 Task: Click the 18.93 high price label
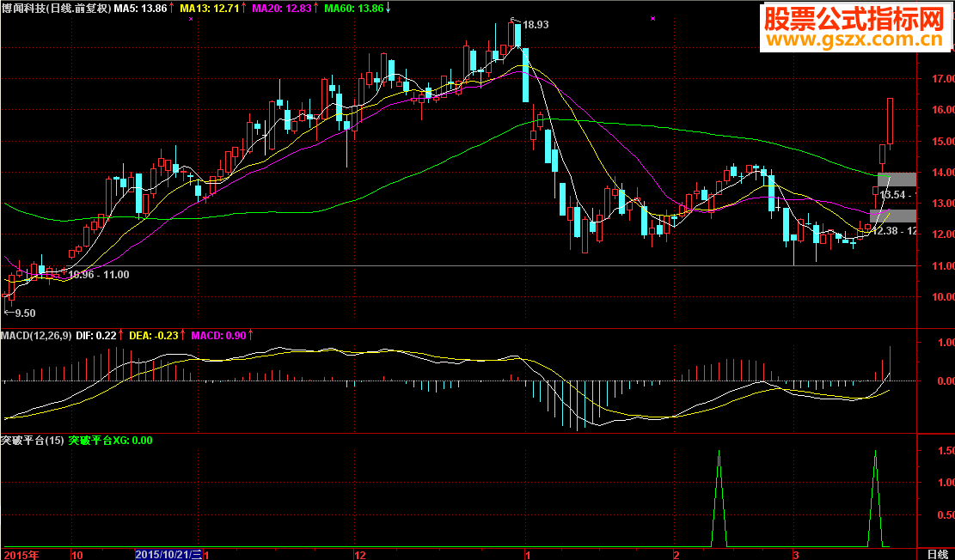click(536, 25)
